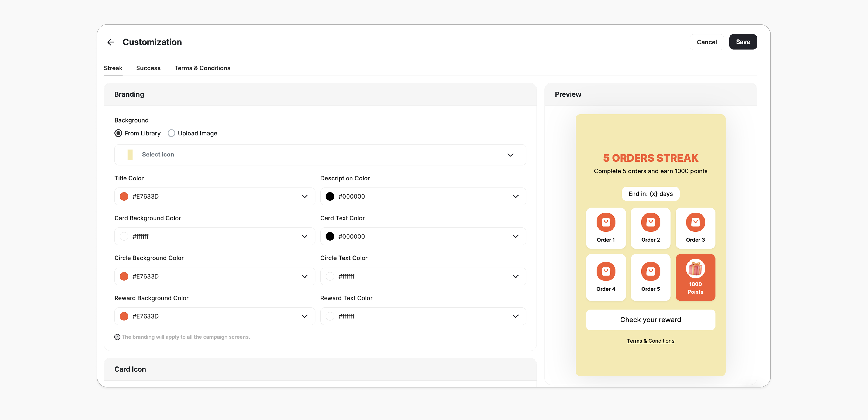Click the Order 5 shopping bag icon
The width and height of the screenshot is (868, 420).
tap(650, 271)
